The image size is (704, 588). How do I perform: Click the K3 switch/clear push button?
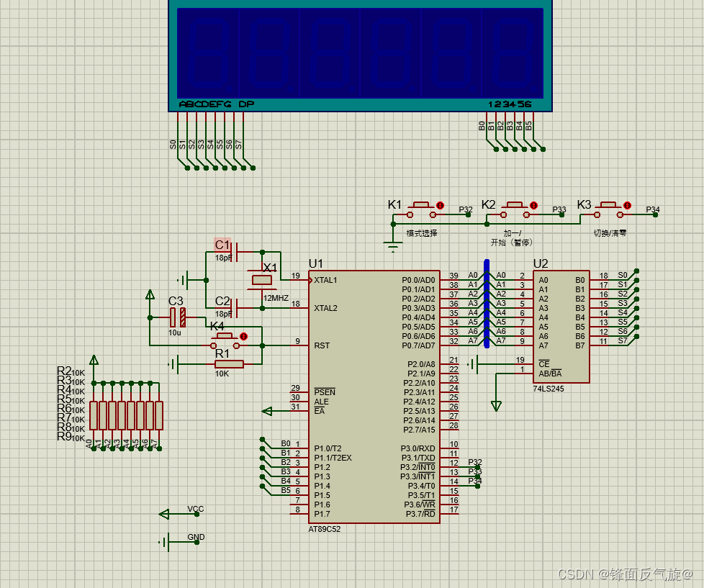coord(608,210)
